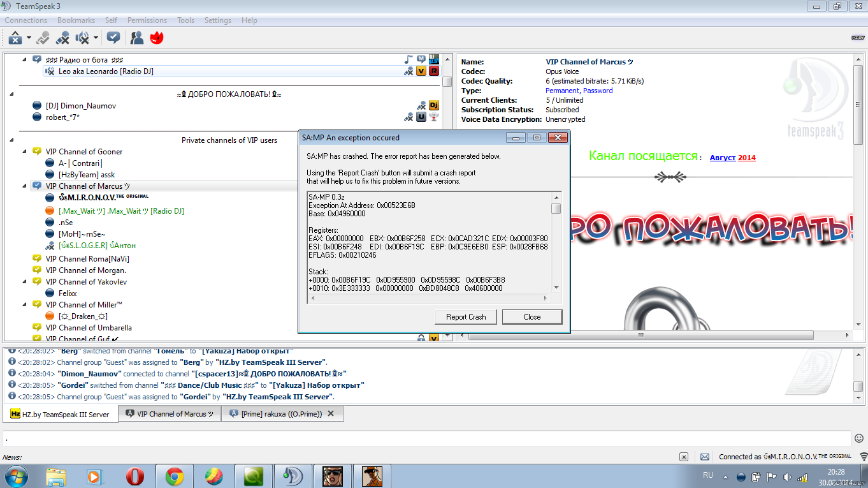The width and height of the screenshot is (868, 488).
Task: Open Windows Start menu
Action: [16, 476]
